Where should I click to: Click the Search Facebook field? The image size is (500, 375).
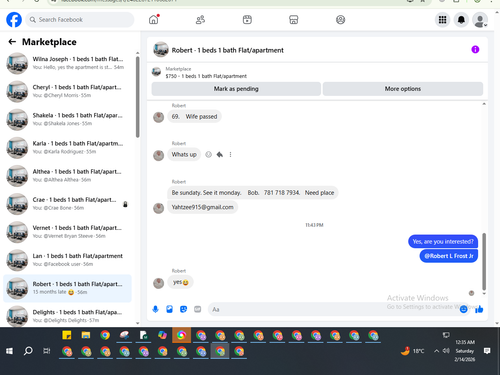tap(80, 20)
